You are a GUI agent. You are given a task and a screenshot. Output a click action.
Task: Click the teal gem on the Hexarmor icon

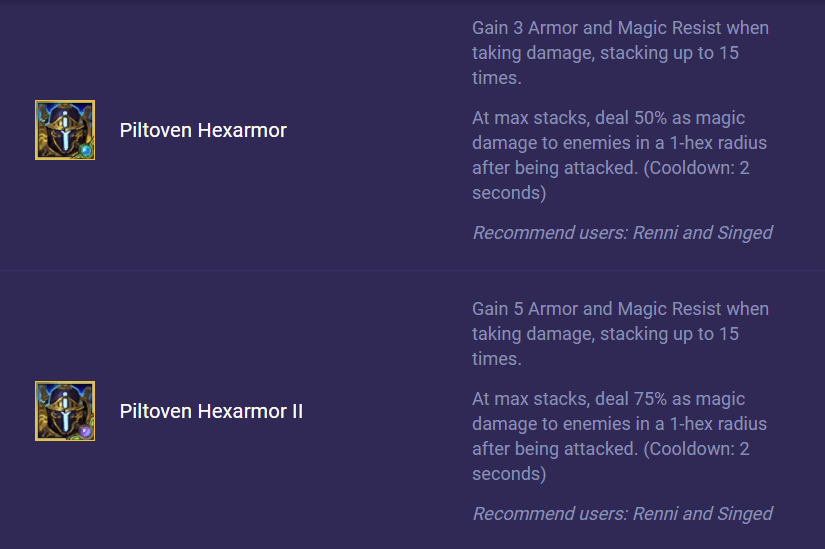[86, 151]
